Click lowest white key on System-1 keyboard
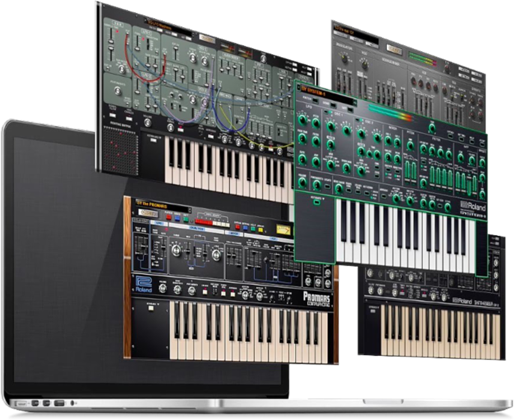514x420 pixels. (x=340, y=231)
